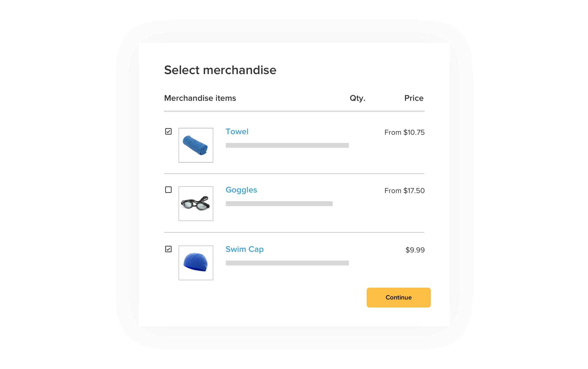Image resolution: width=588 pixels, height=369 pixels.
Task: Check the Goggles checkbox
Action: pyautogui.click(x=168, y=190)
